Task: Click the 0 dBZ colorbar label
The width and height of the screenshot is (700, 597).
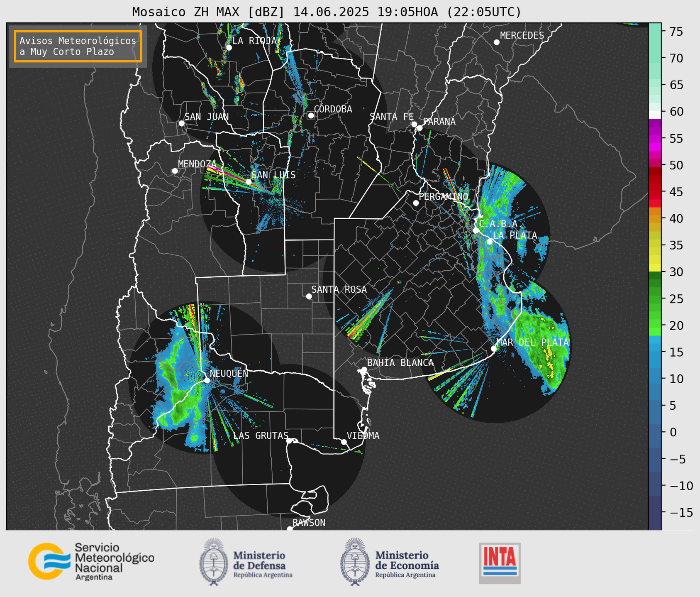Action: point(673,432)
